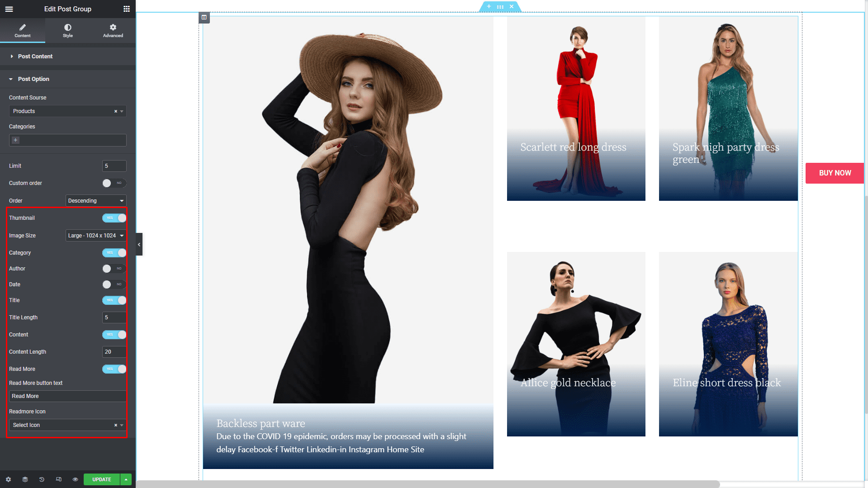Open page settings gear icon in the footer
The width and height of the screenshot is (868, 488).
click(x=8, y=479)
